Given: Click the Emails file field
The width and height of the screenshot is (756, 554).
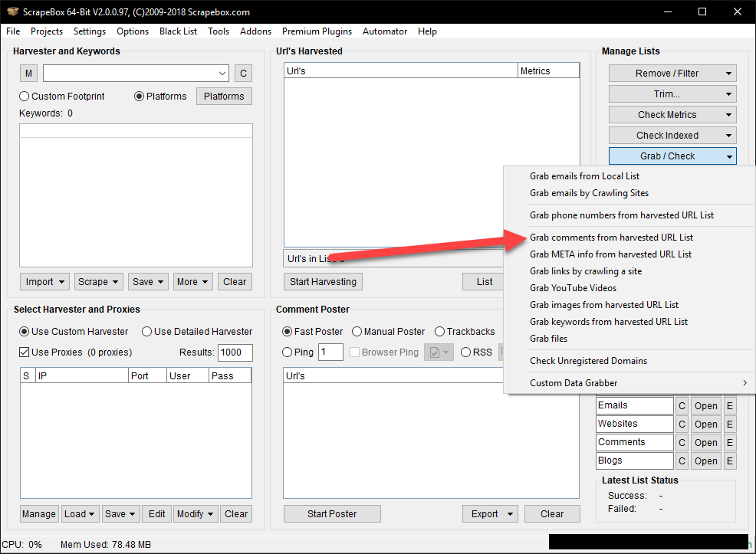Looking at the screenshot, I should [635, 405].
